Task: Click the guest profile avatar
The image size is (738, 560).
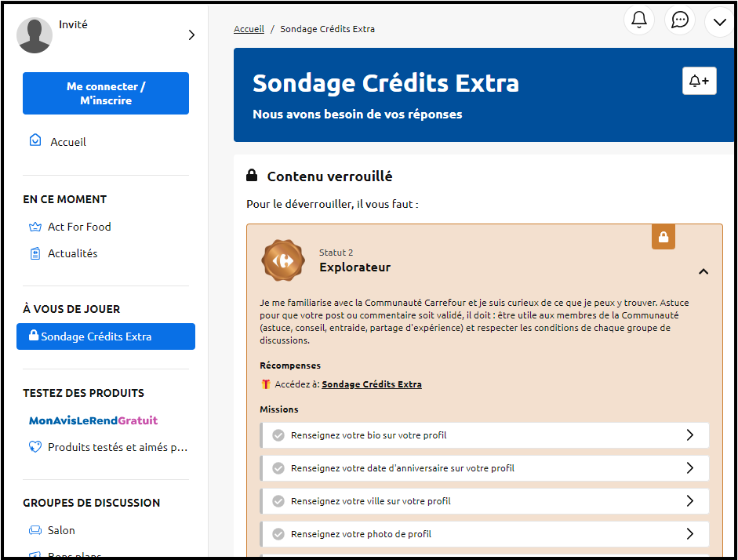Action: [x=35, y=35]
